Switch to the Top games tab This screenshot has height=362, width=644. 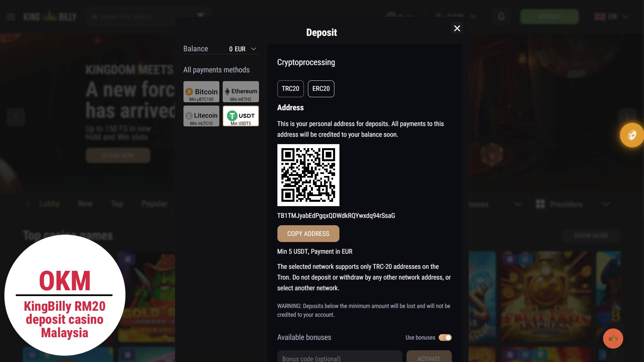[x=117, y=204]
